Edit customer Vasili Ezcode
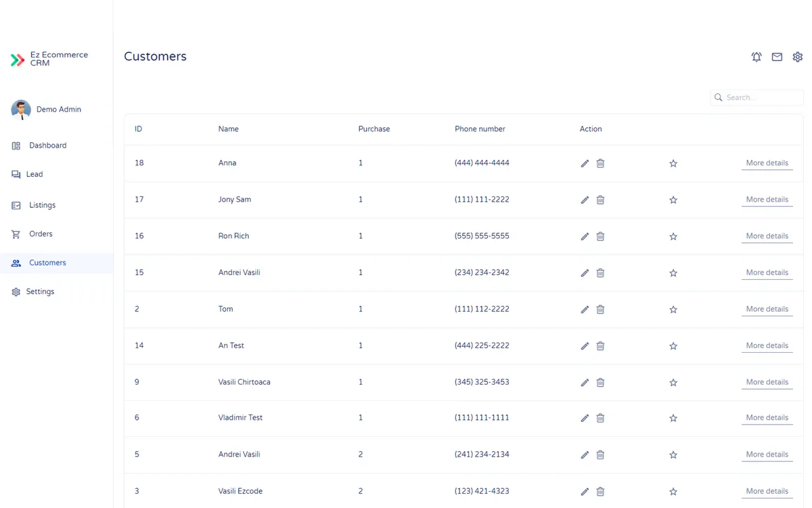 coord(585,491)
